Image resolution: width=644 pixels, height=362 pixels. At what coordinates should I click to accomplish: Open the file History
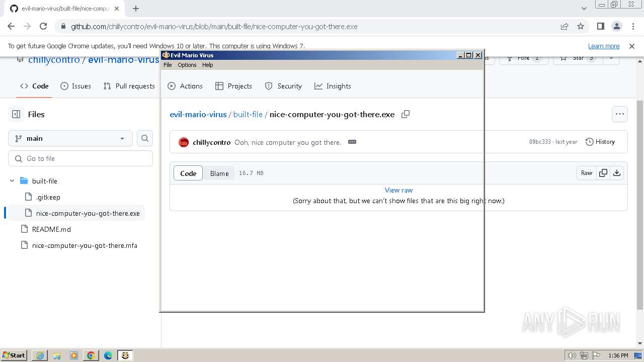pos(600,142)
